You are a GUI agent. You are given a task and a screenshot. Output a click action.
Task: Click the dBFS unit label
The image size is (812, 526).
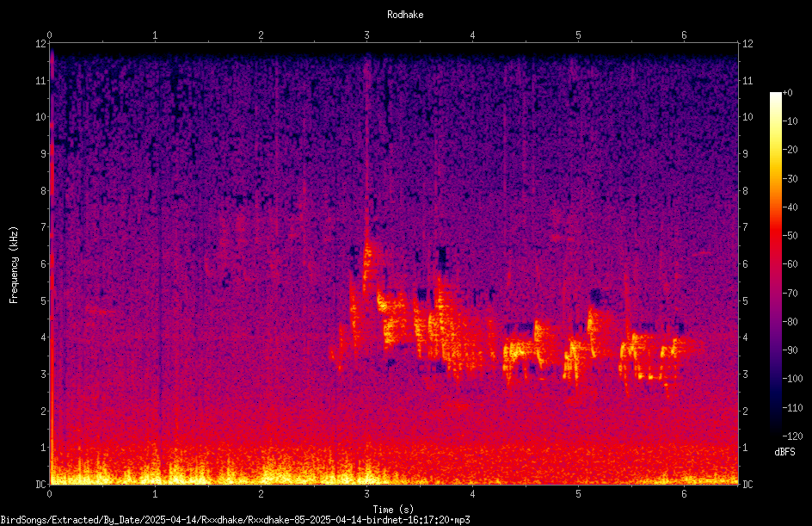784,452
